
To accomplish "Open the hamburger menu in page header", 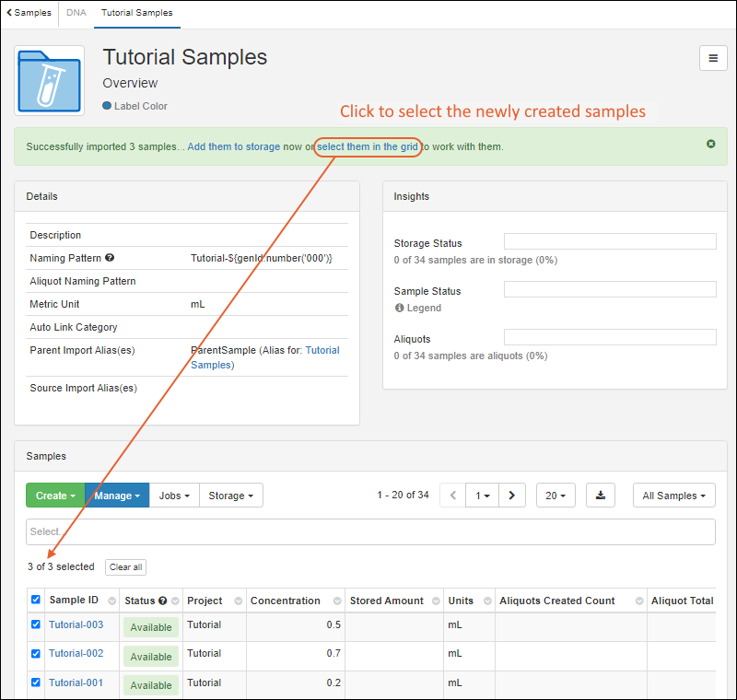I will pyautogui.click(x=712, y=57).
